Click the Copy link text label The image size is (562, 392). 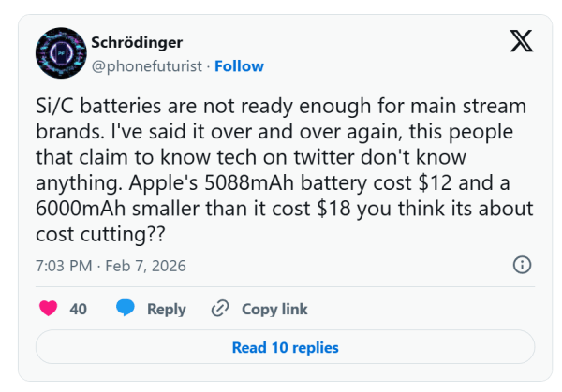pyautogui.click(x=274, y=309)
